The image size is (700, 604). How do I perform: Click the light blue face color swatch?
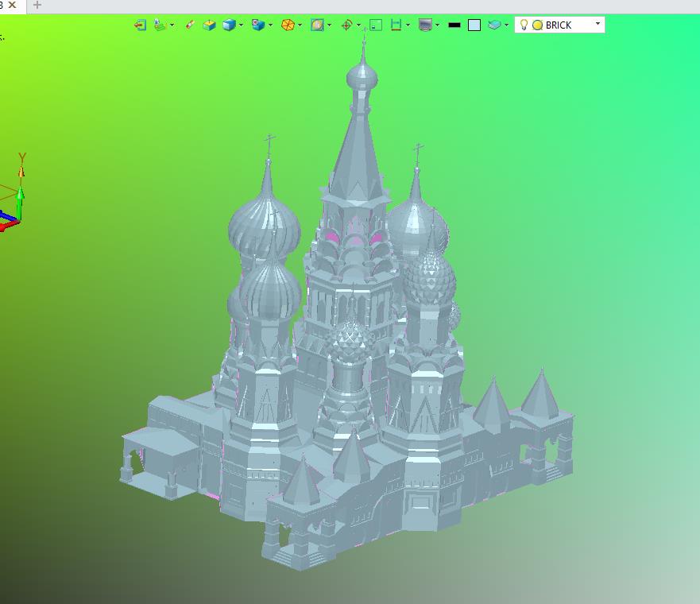pos(474,25)
